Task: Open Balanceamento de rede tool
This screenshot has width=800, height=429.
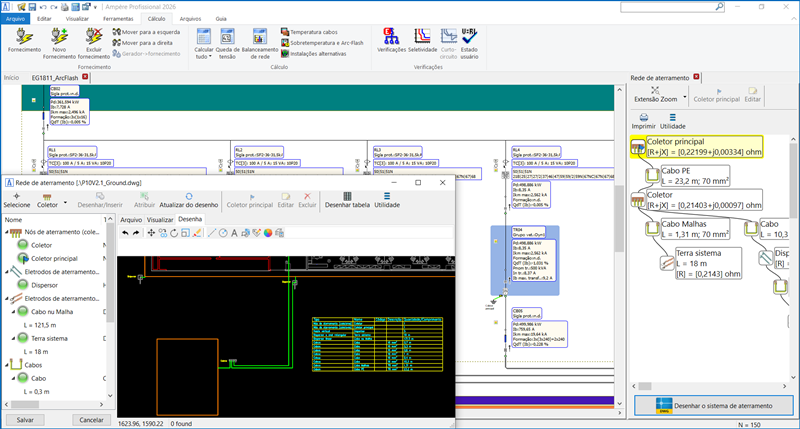Action: tap(260, 38)
